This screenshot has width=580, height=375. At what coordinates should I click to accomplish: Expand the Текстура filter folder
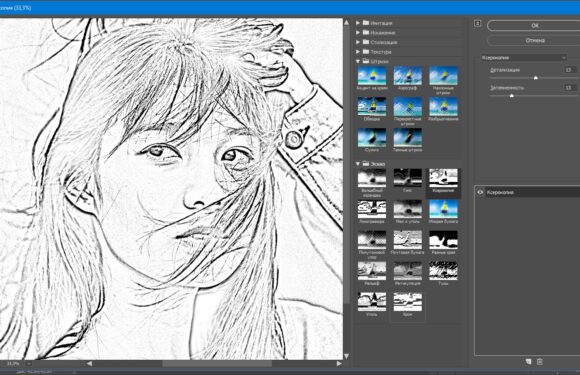point(358,52)
